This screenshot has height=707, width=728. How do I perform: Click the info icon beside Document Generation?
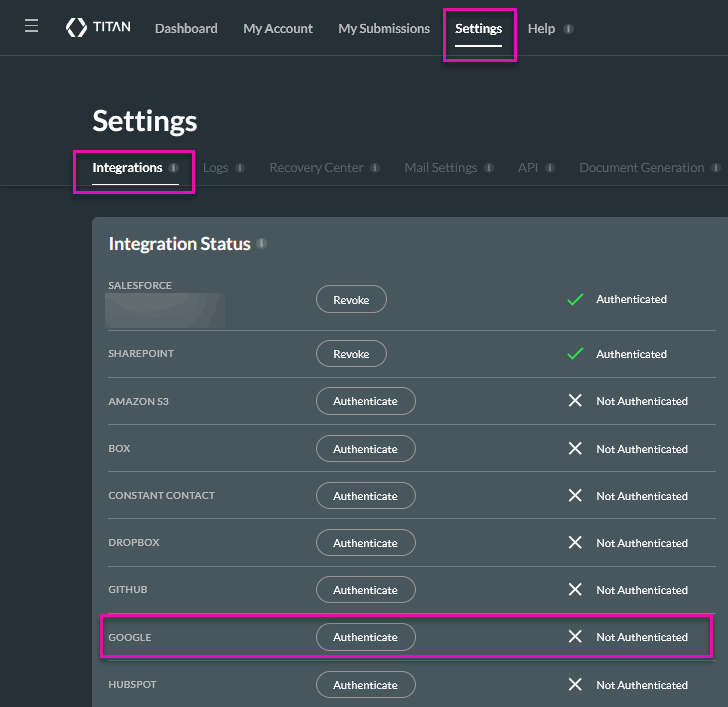point(716,168)
